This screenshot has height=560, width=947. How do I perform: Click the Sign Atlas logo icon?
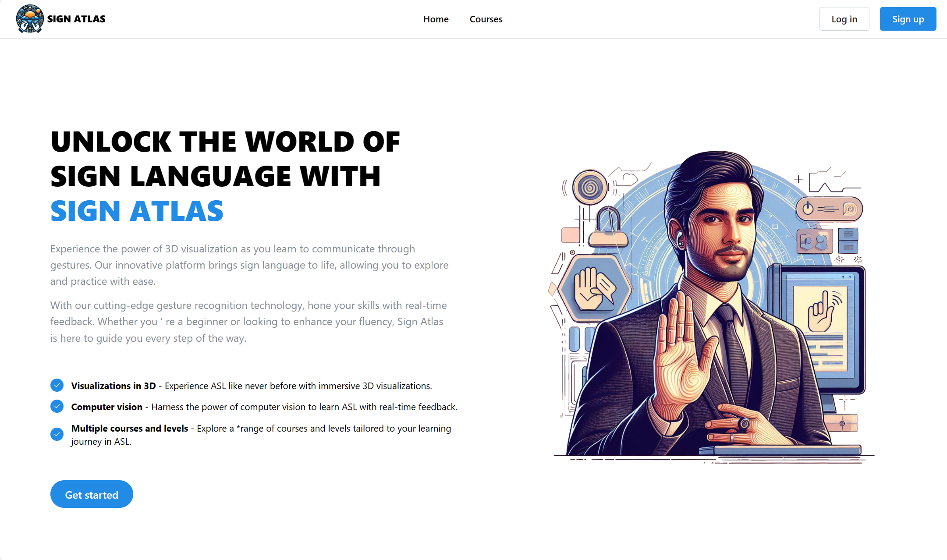pyautogui.click(x=29, y=19)
